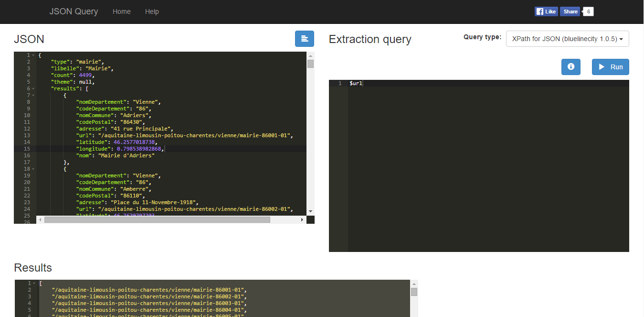
Task: Click the JSON editor horizontal scrollbar thumb
Action: click(157, 220)
